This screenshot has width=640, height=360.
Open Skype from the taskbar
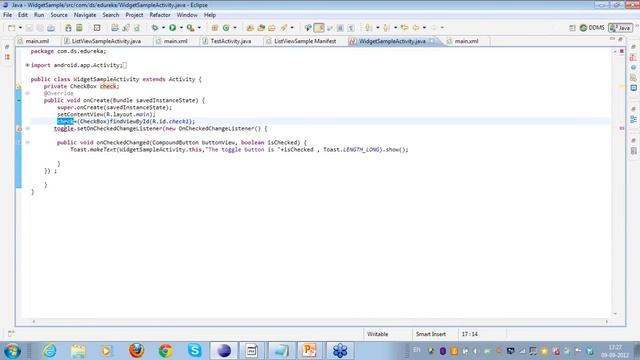[195, 351]
